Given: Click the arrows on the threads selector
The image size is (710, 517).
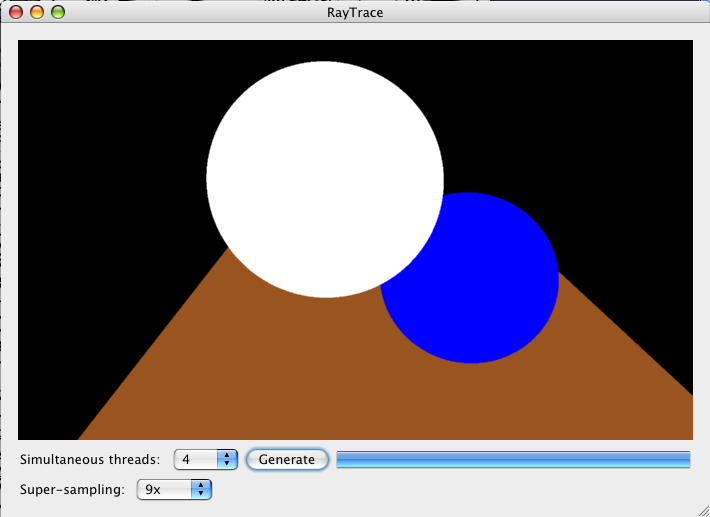Looking at the screenshot, I should pyautogui.click(x=227, y=459).
